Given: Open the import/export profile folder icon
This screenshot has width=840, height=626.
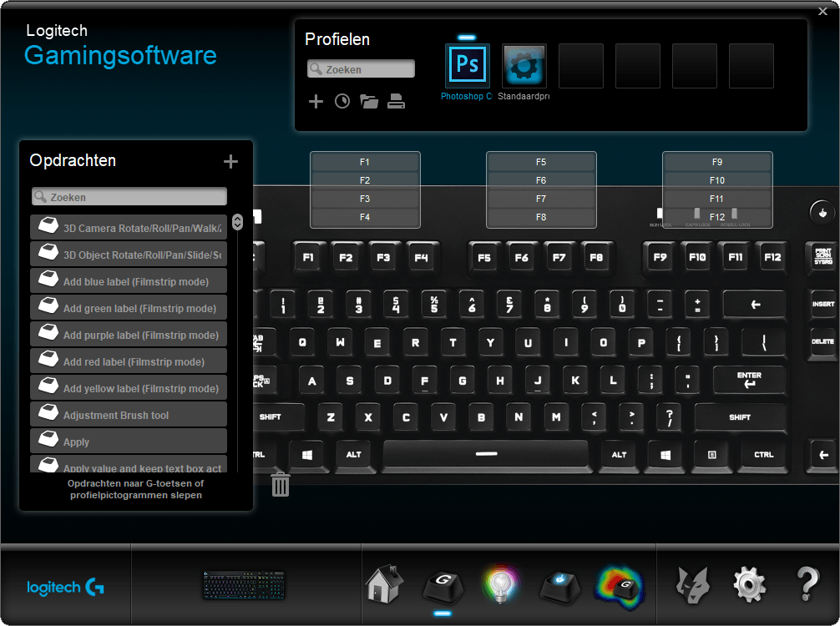Looking at the screenshot, I should click(x=369, y=101).
